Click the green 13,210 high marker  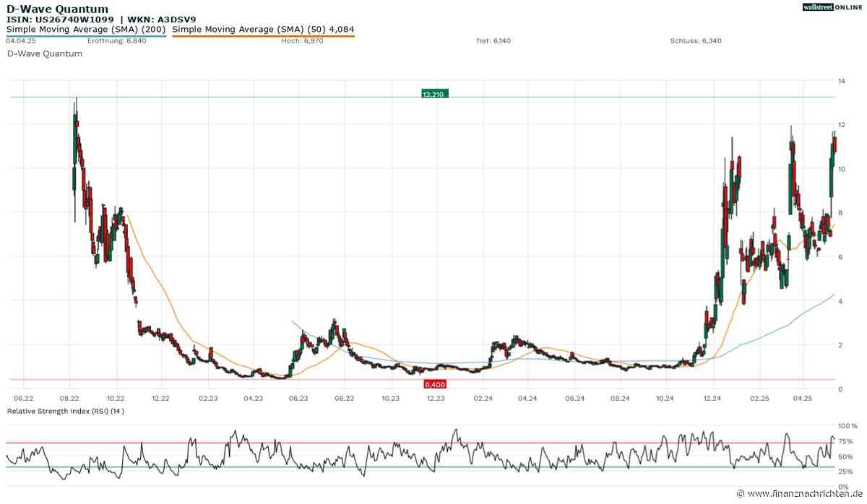point(435,94)
